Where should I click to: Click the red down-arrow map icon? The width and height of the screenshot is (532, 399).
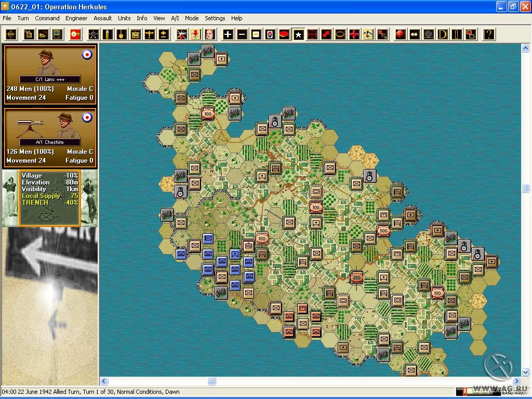196,34
